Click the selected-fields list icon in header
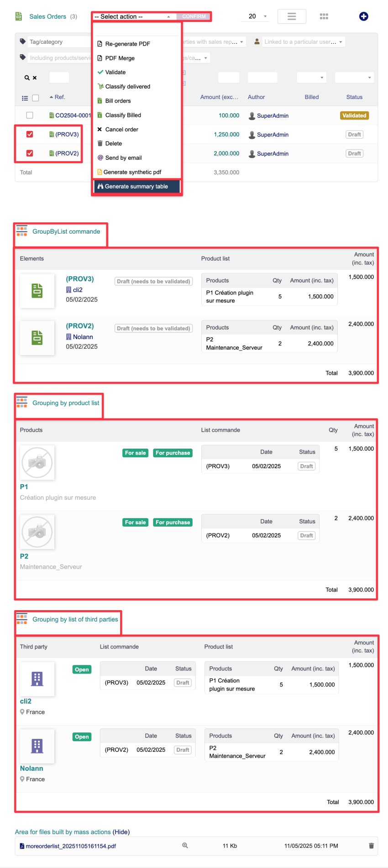The image size is (388, 868). click(25, 98)
